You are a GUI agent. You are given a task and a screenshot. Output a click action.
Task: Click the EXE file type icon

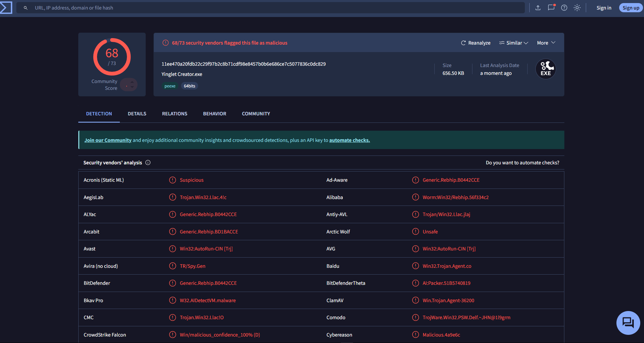[546, 69]
